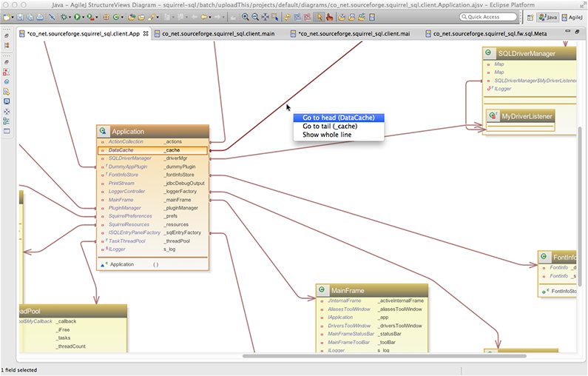
Task: Click the third diagram export icon
Action: tap(362, 17)
